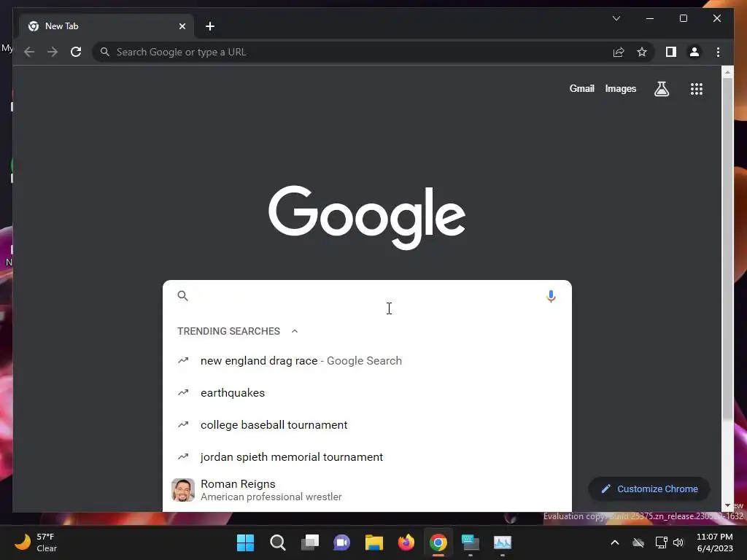Open a new tab with plus button

(x=210, y=26)
